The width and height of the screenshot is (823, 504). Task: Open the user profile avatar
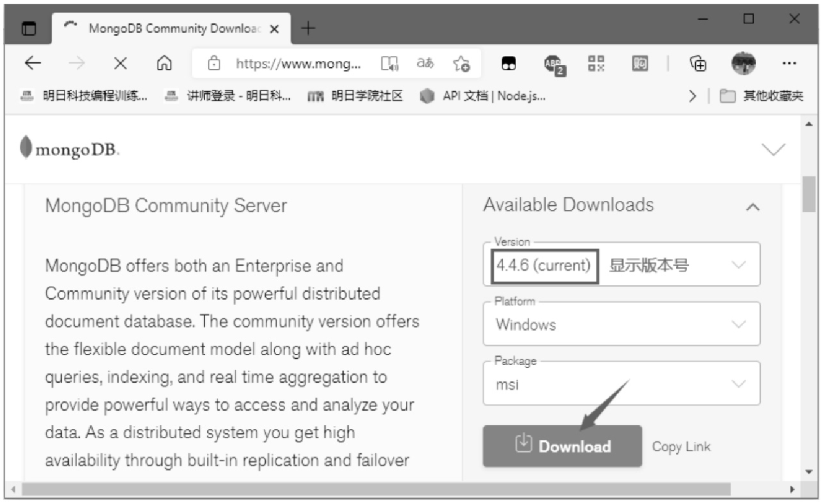click(x=744, y=63)
